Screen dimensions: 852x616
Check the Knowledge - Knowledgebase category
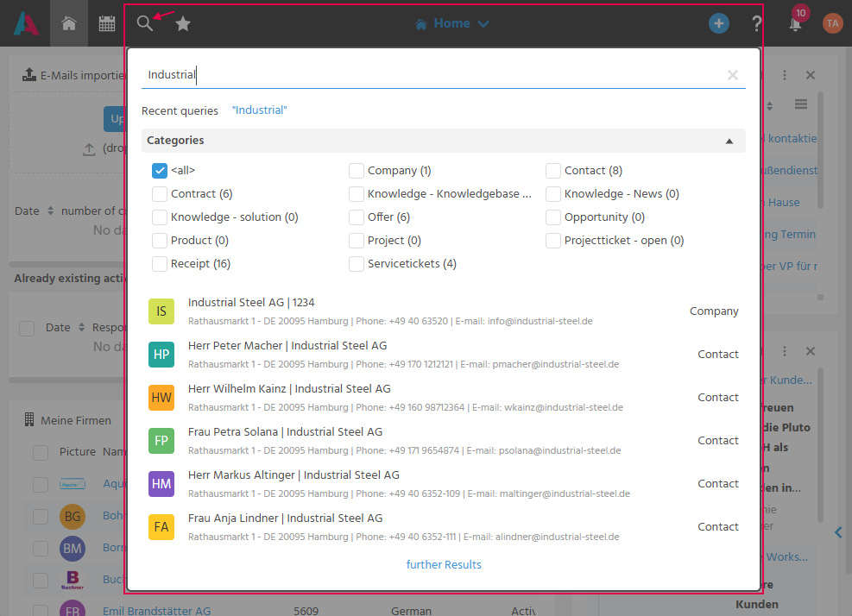pyautogui.click(x=357, y=194)
